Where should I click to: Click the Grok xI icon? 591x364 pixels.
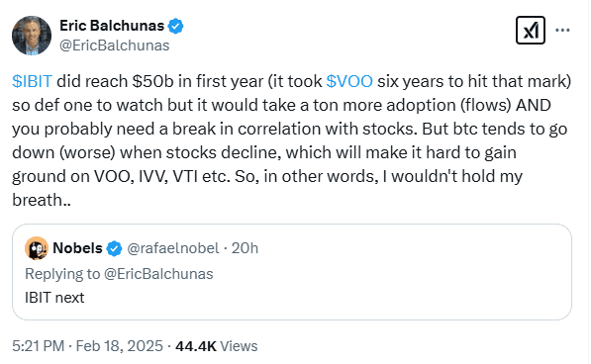click(x=531, y=30)
